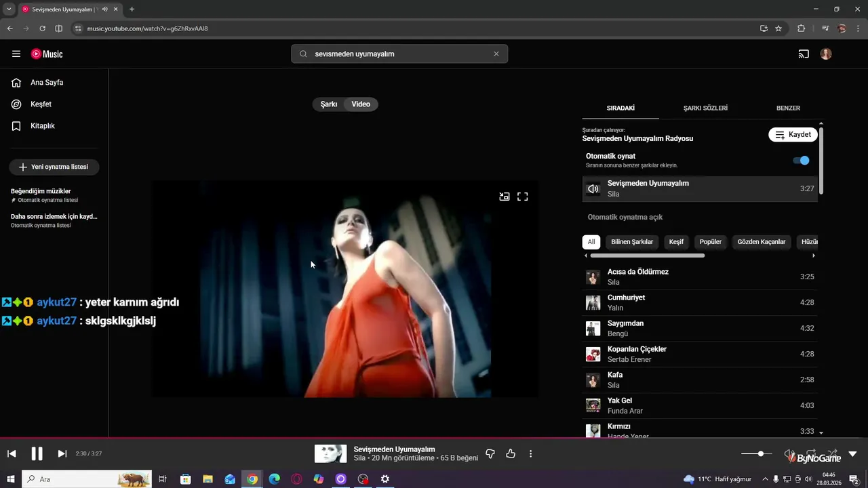Image resolution: width=868 pixels, height=488 pixels.
Task: Open the Beğendiğim müzikler playlist
Action: pos(54,195)
